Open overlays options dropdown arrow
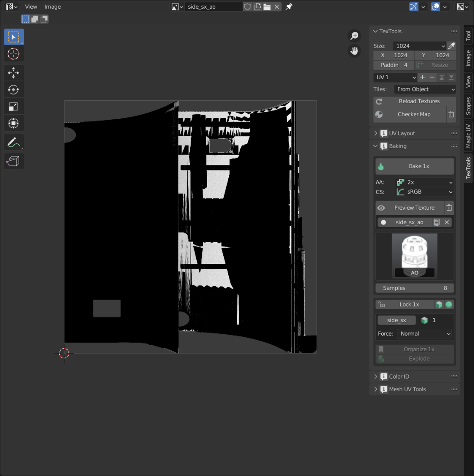The image size is (474, 476). click(445, 6)
